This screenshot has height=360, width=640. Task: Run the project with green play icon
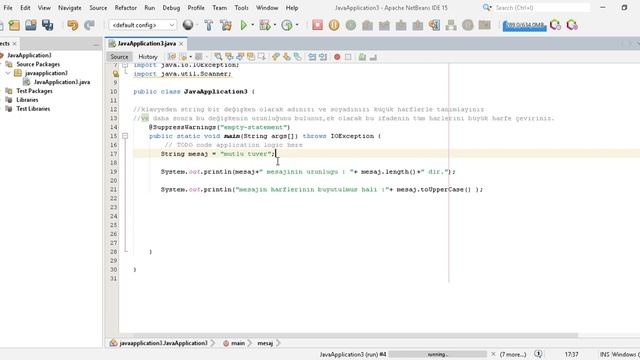pyautogui.click(x=244, y=25)
